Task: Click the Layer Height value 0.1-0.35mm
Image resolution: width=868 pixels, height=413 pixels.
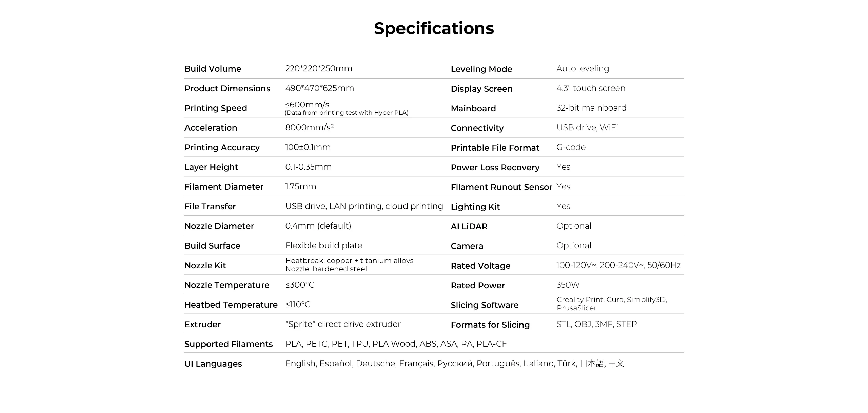Action: point(309,167)
